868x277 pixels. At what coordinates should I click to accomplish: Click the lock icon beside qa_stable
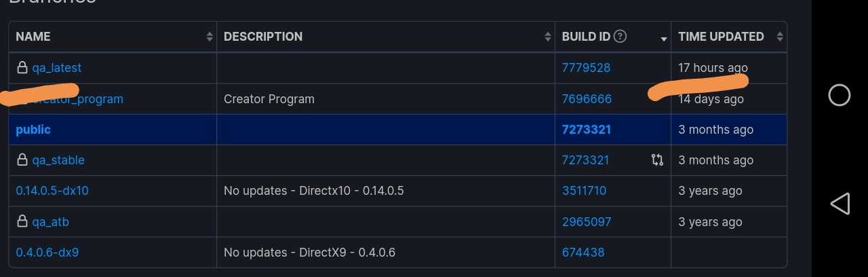(x=22, y=160)
